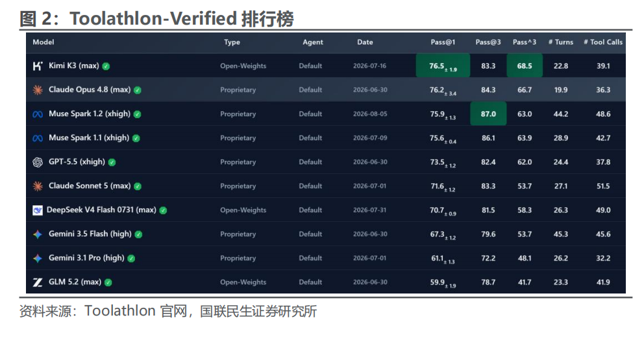The height and width of the screenshot is (337, 644).
Task: Select the Gemini 3.1 Pro (high) name
Action: click(x=86, y=258)
